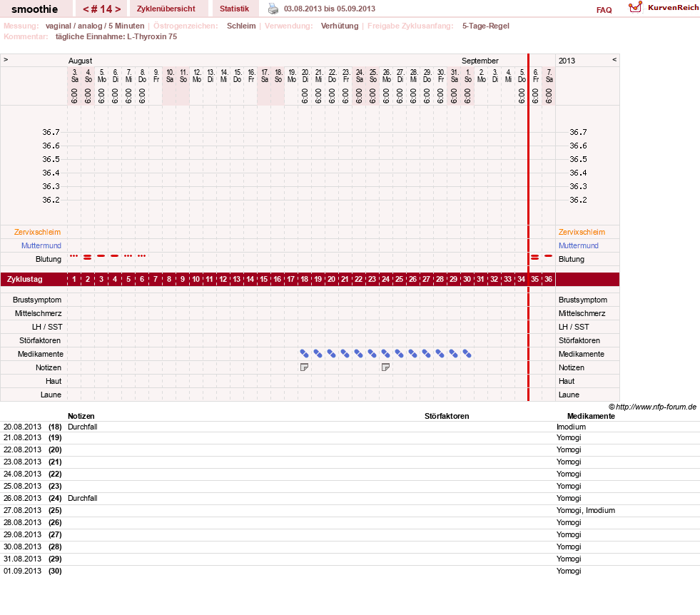Click the medication pill icon on August 20
700x615 pixels.
click(305, 354)
